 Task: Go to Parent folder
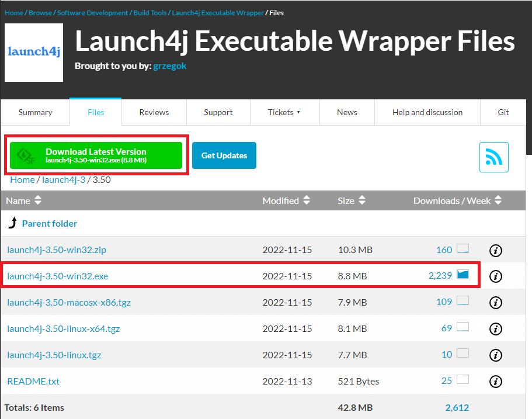(x=50, y=223)
